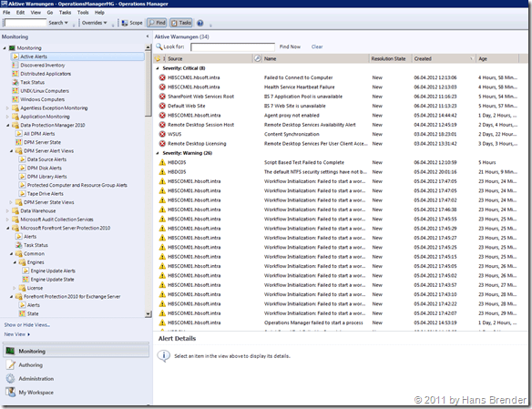Toggle the Tasks pane button
This screenshot has height=409, width=532.
tap(181, 23)
